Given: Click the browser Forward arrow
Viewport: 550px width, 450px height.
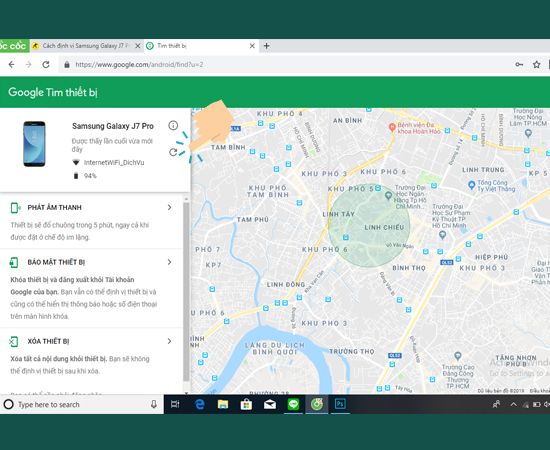Looking at the screenshot, I should pyautogui.click(x=28, y=65).
